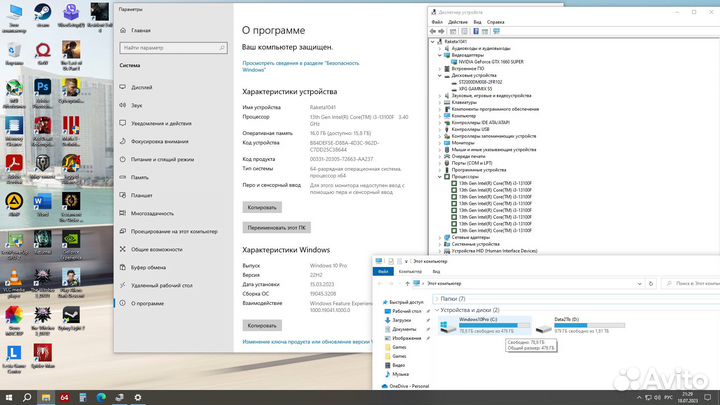Open the Файл menu in Device Manager
This screenshot has height=405, width=720.
coord(437,22)
